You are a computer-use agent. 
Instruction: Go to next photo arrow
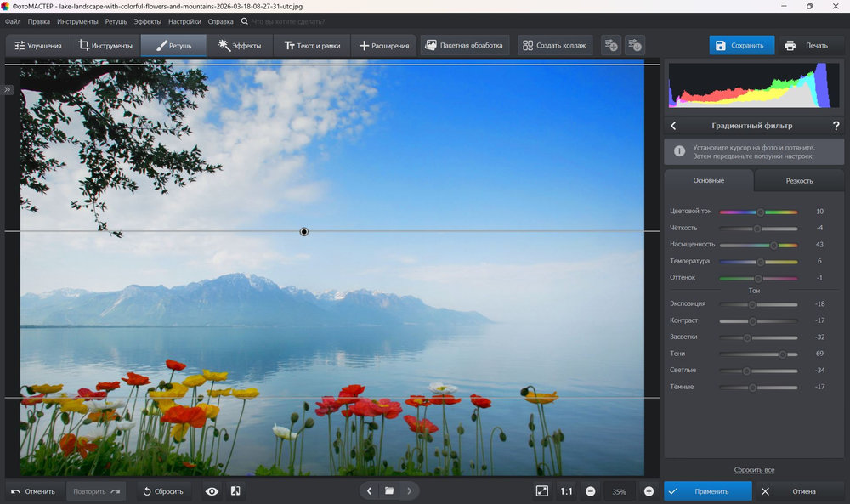[x=410, y=491]
